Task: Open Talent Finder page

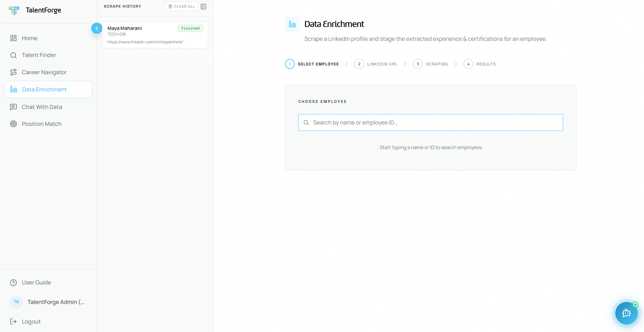Action: pyautogui.click(x=39, y=55)
